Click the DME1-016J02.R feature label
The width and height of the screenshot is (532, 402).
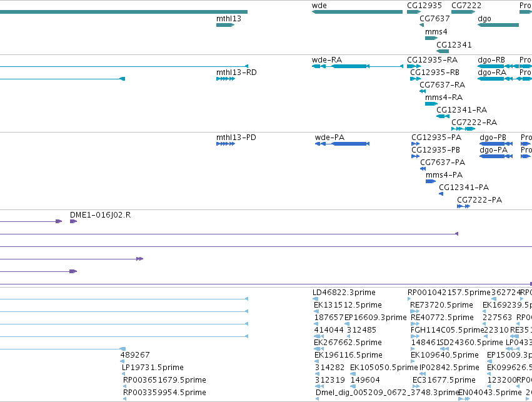pyautogui.click(x=100, y=215)
